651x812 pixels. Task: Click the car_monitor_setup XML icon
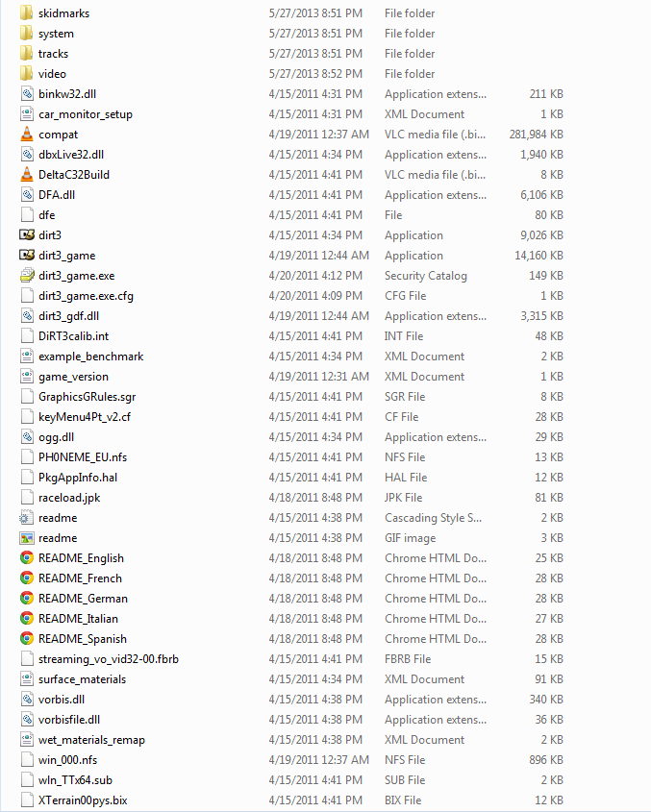coord(27,114)
